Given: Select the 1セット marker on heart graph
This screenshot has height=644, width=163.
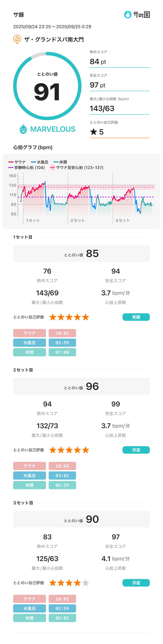Looking at the screenshot, I should tap(33, 220).
